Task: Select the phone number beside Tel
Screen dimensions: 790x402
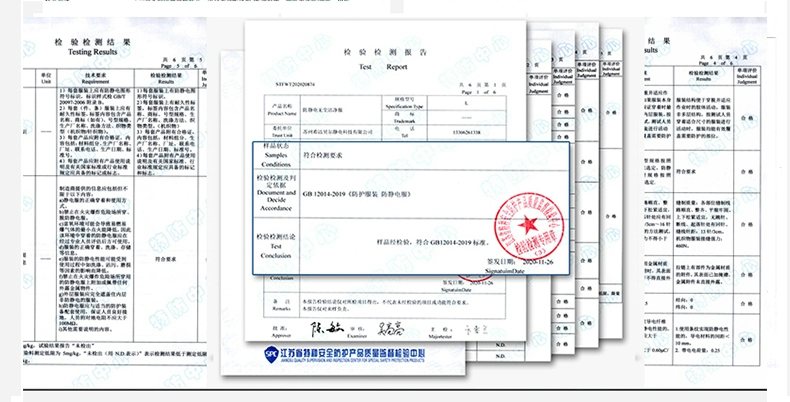Action: [x=467, y=132]
